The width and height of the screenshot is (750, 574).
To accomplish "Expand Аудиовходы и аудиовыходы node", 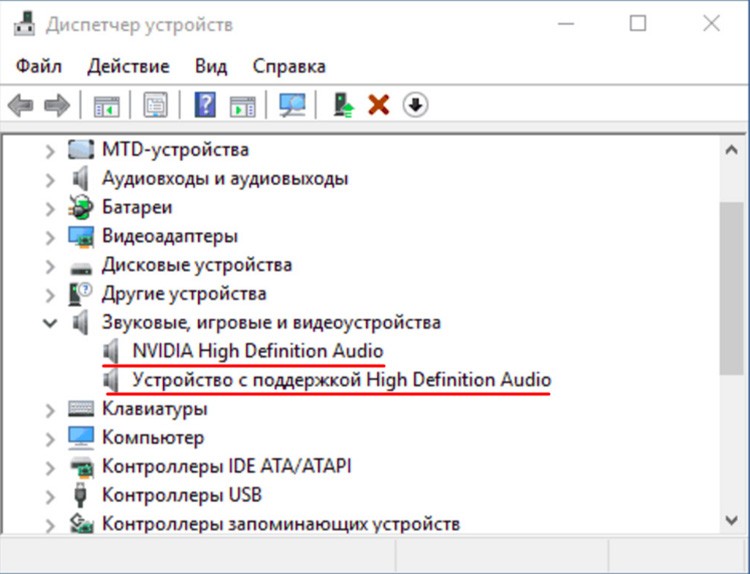I will (x=50, y=180).
